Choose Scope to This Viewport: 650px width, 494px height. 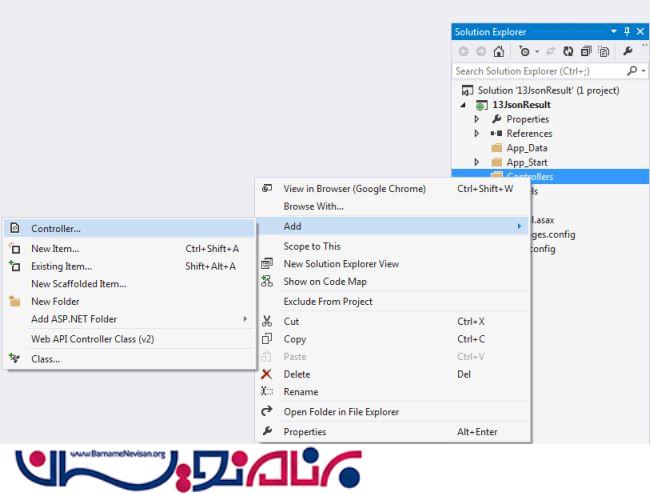[393, 246]
